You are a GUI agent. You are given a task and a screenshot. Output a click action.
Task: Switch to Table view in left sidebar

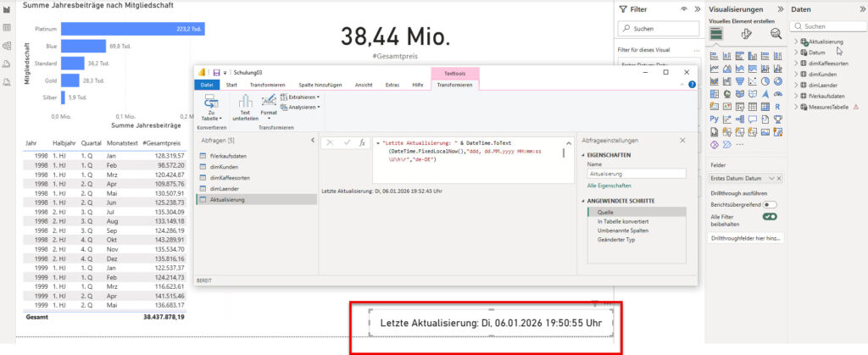point(8,28)
